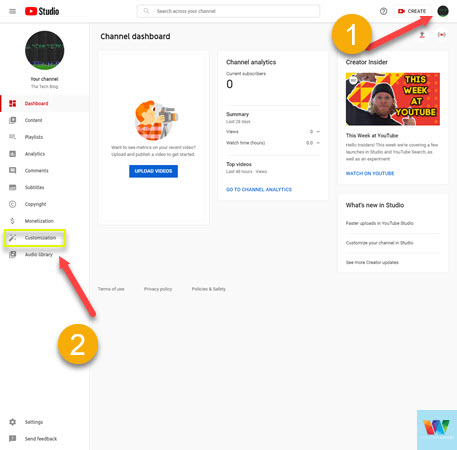
Task: Click the Analytics sidebar icon
Action: pyautogui.click(x=12, y=154)
